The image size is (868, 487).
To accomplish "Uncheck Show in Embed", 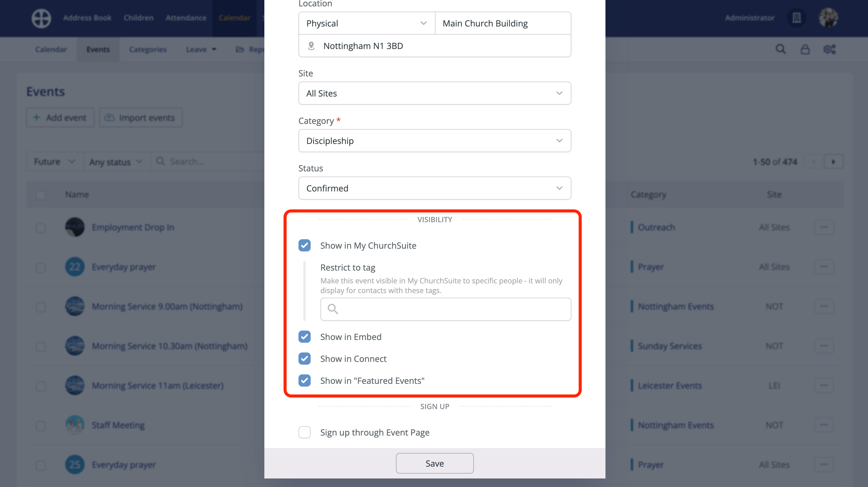I will click(304, 336).
